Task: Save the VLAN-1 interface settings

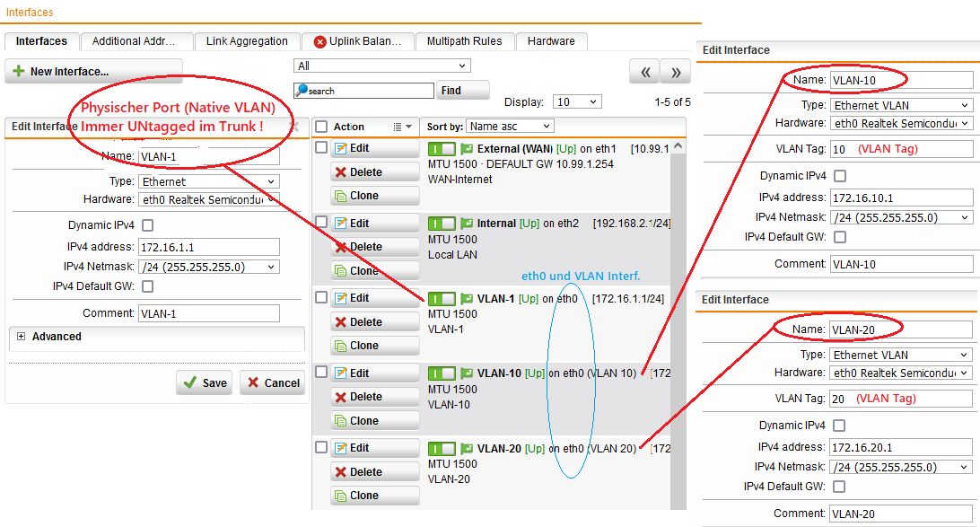Action: [205, 382]
